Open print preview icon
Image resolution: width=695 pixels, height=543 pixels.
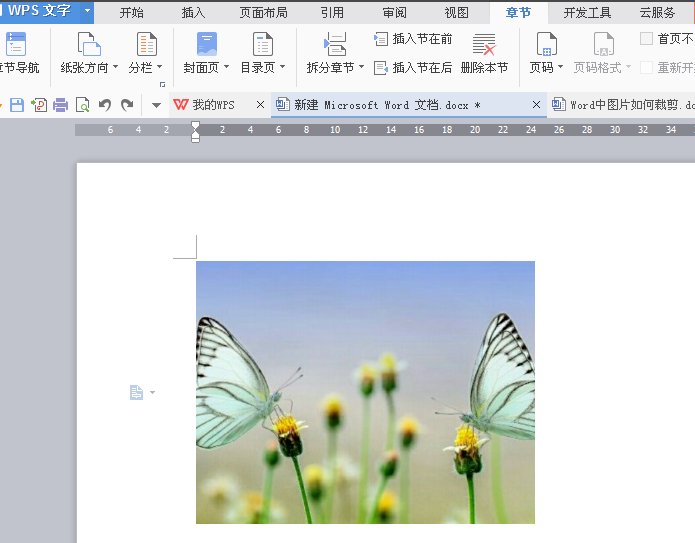tap(82, 105)
